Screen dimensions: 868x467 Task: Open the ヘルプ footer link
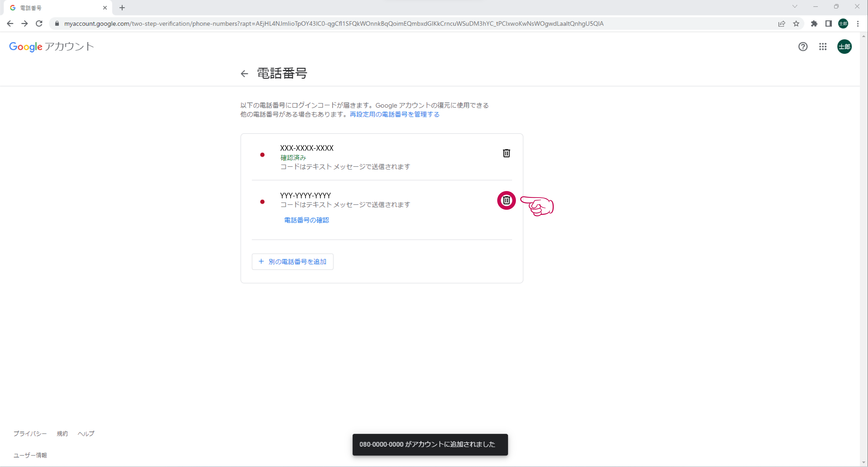[86, 434]
